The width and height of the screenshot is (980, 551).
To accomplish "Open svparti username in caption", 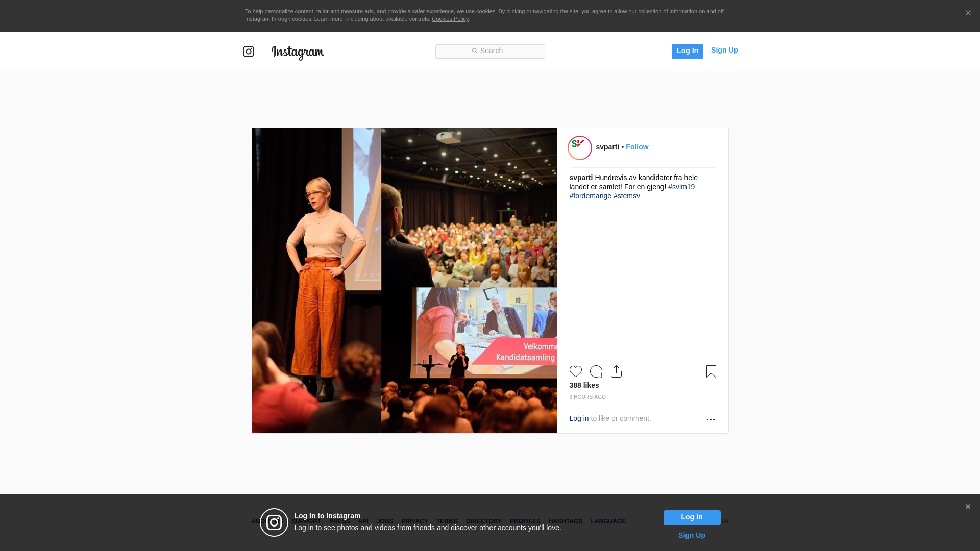I will click(581, 178).
